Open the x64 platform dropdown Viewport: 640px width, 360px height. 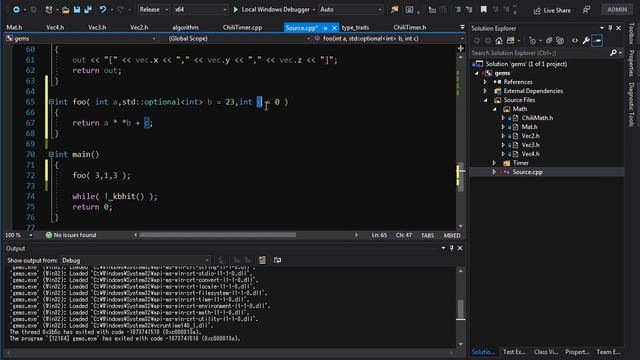pyautogui.click(x=200, y=9)
